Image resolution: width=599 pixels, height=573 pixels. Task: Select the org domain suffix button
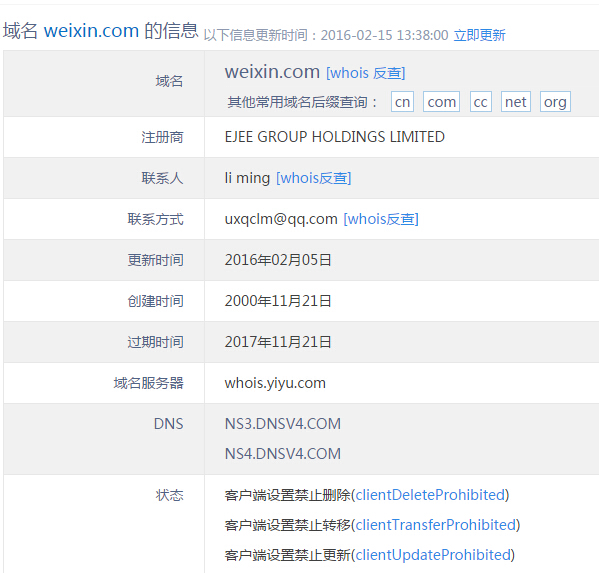(x=555, y=102)
